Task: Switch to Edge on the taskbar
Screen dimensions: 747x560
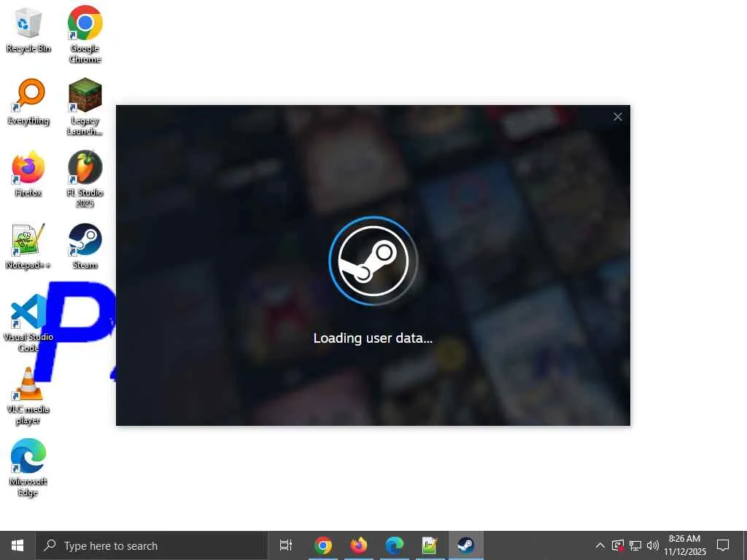Action: (395, 545)
